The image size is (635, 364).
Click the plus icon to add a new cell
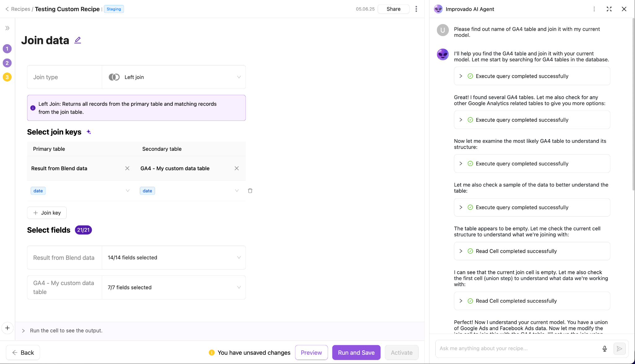[x=7, y=328]
